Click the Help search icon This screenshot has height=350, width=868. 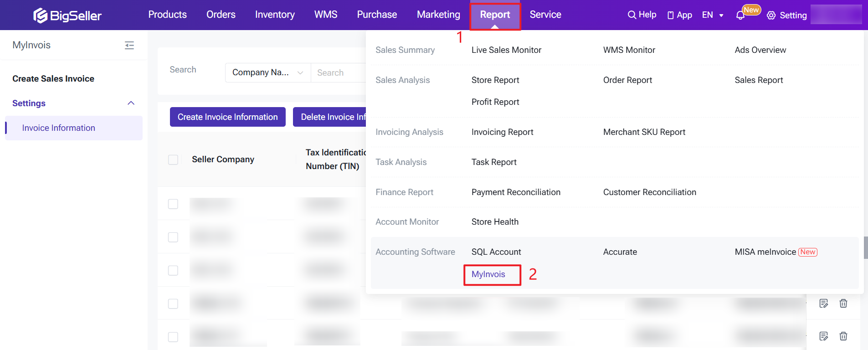tap(632, 15)
